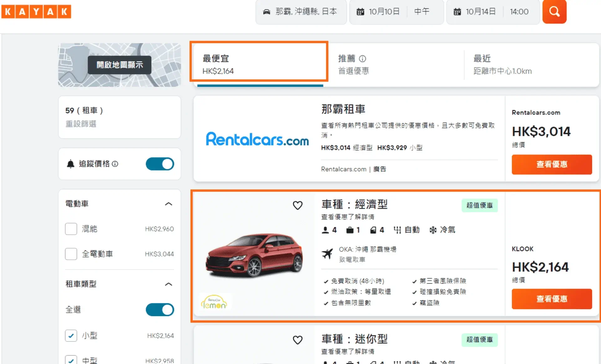This screenshot has height=364, width=601.
Task: Click 重設篩選 reset filters link
Action: [81, 124]
